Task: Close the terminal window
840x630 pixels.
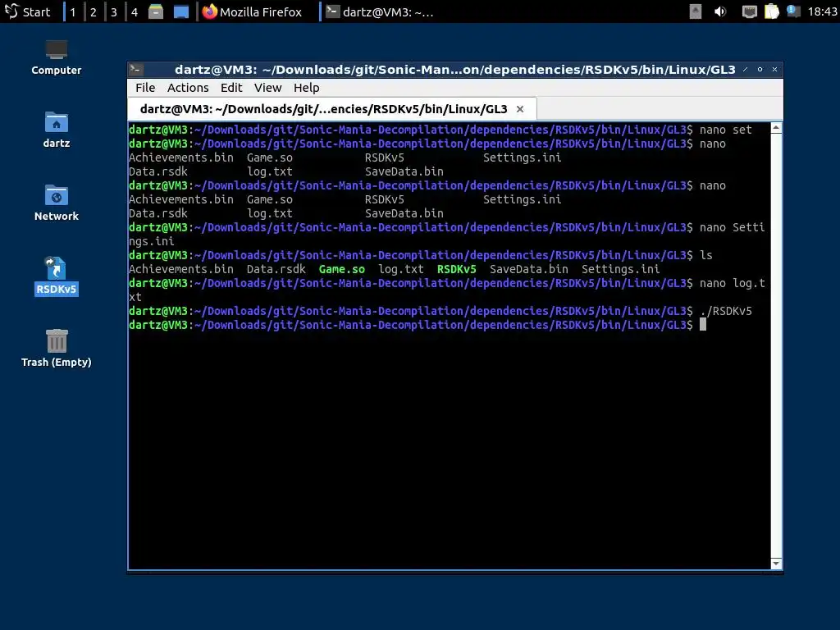Action: tap(774, 69)
